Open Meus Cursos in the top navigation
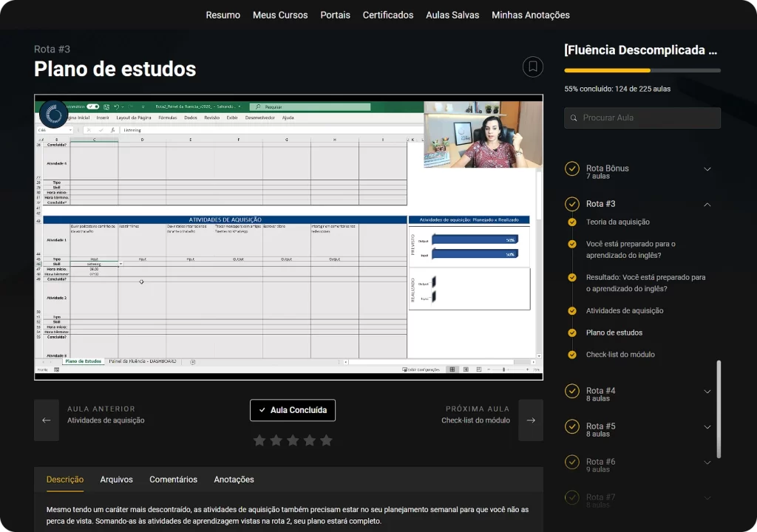This screenshot has width=757, height=532. point(280,15)
